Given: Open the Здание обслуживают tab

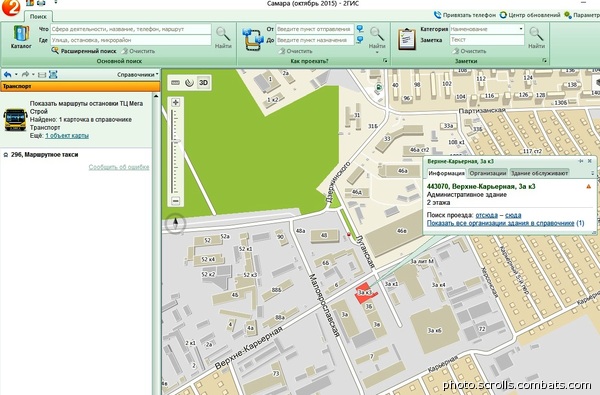Looking at the screenshot, I should tap(539, 173).
